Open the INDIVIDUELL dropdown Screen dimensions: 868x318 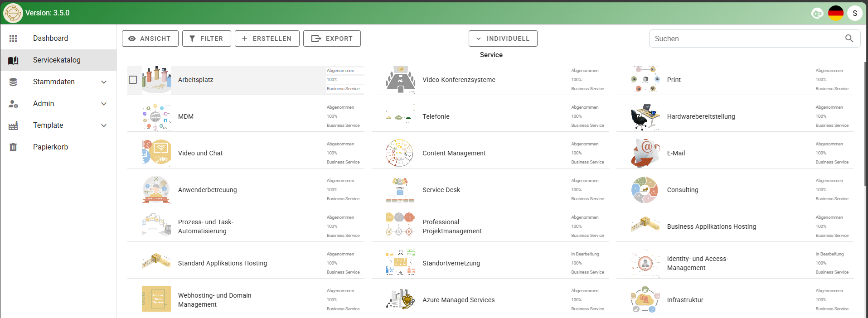coord(503,39)
